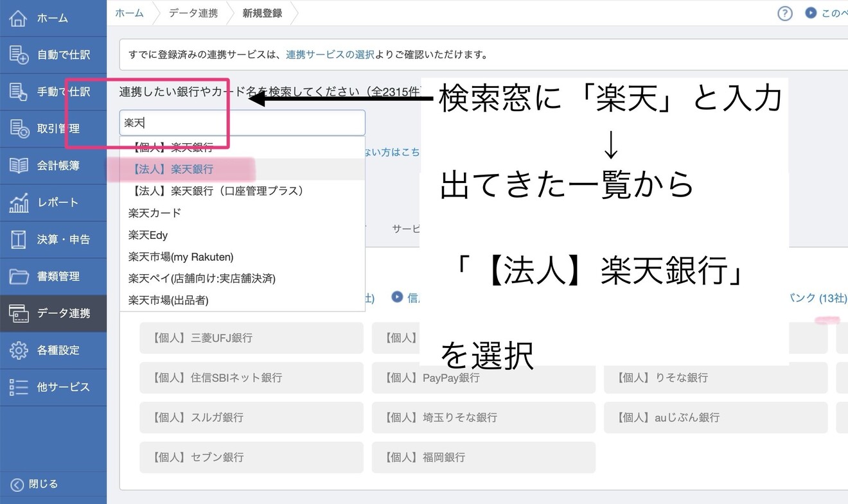Open 自動で仕訳 in the sidebar menu
848x504 pixels.
pyautogui.click(x=53, y=55)
